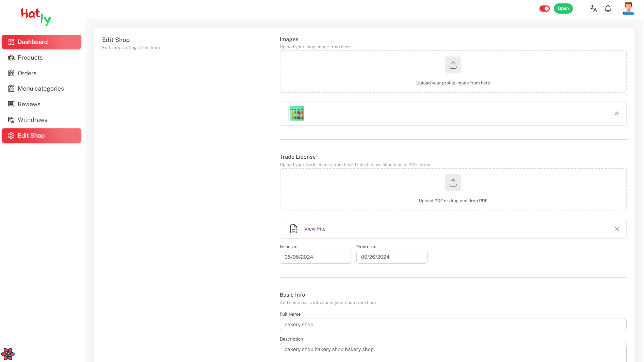
Task: Open the Reviews page
Action: 42,104
